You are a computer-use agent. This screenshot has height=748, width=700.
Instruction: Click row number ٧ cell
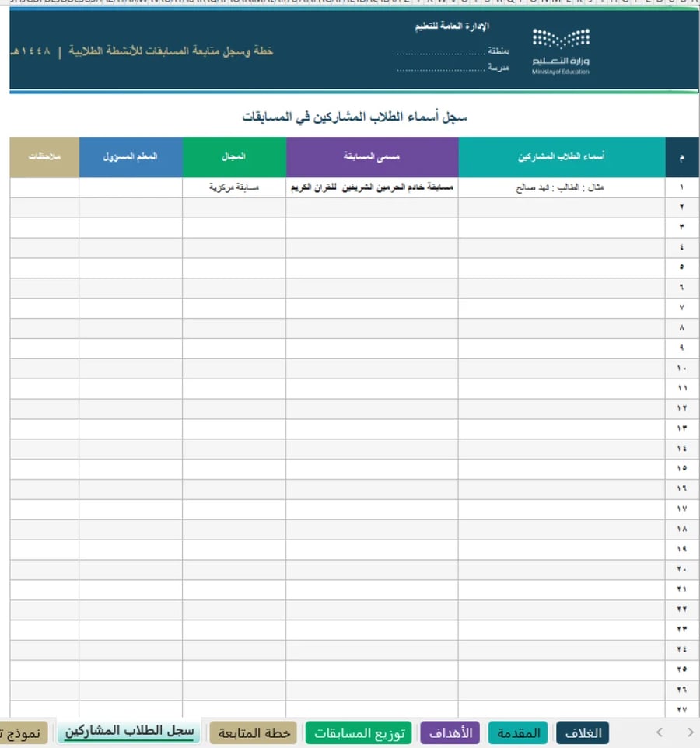click(x=682, y=308)
